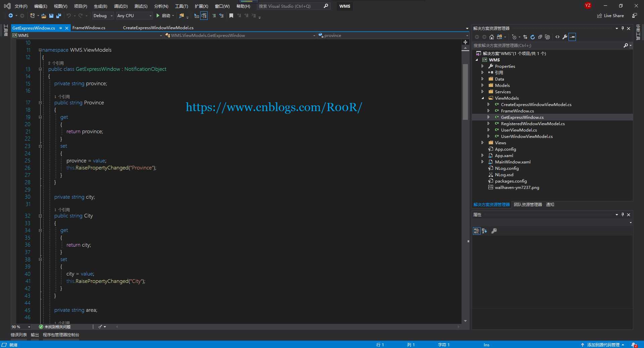
Task: Open the 编辑(E) menu
Action: 41,6
